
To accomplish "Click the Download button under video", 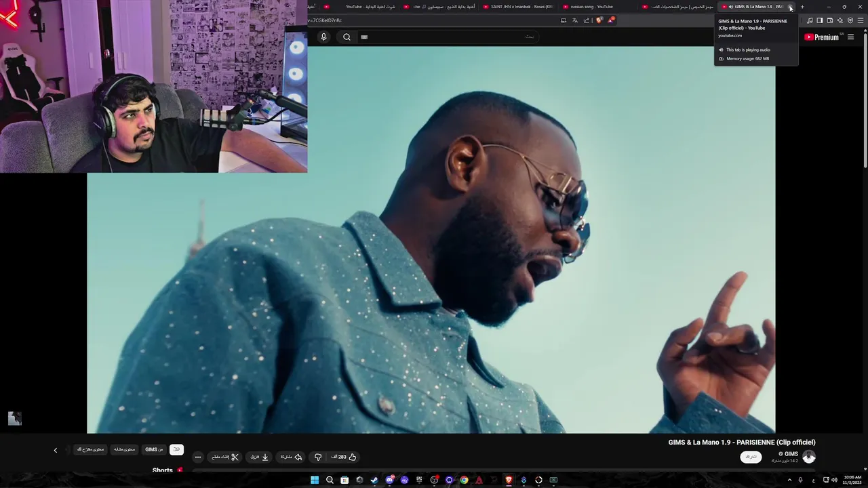I will (260, 457).
